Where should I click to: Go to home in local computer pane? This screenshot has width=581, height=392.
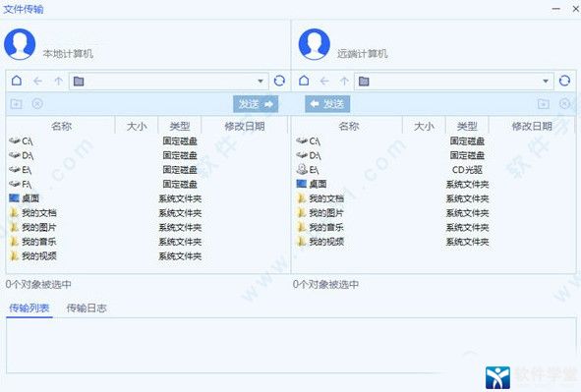(x=17, y=81)
